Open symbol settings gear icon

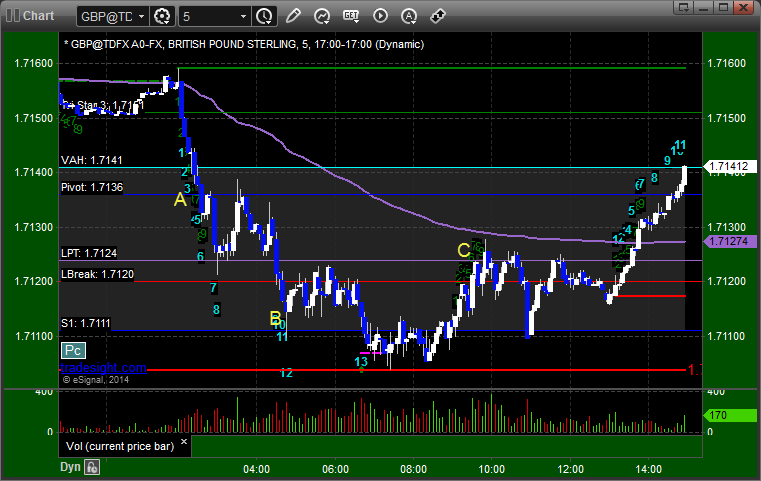pos(164,16)
